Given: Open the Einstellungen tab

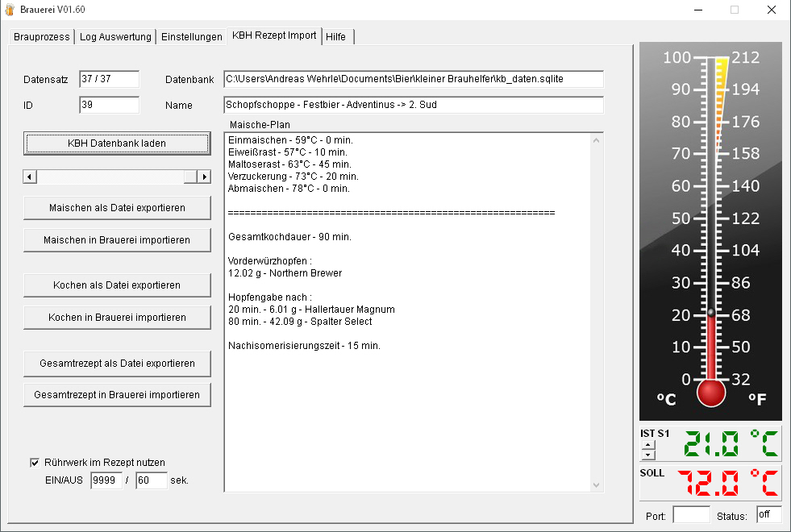Looking at the screenshot, I should pos(192,37).
